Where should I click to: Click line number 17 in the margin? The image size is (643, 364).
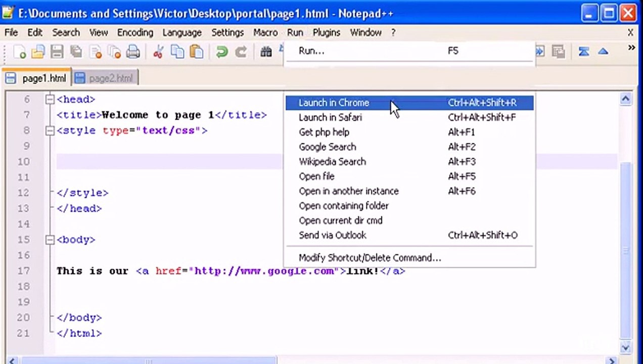point(23,271)
